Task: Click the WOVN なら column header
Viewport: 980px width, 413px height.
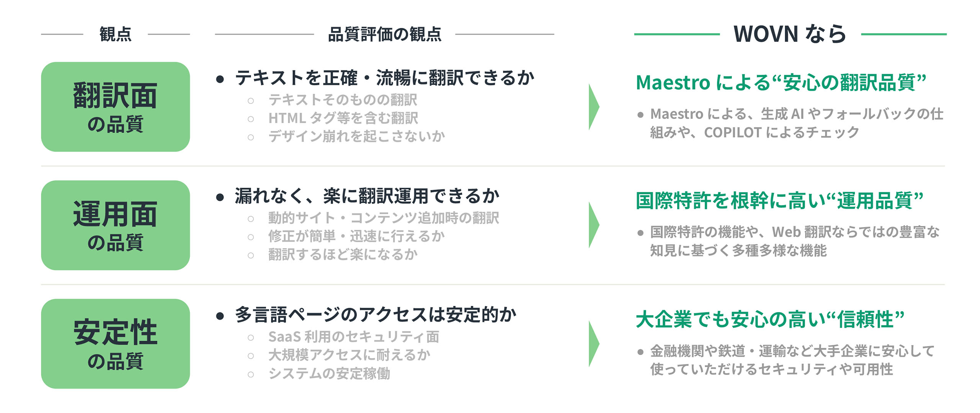Action: [789, 34]
